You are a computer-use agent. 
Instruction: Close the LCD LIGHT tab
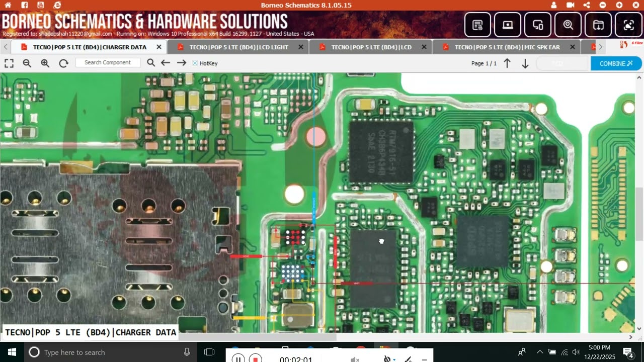tap(301, 47)
